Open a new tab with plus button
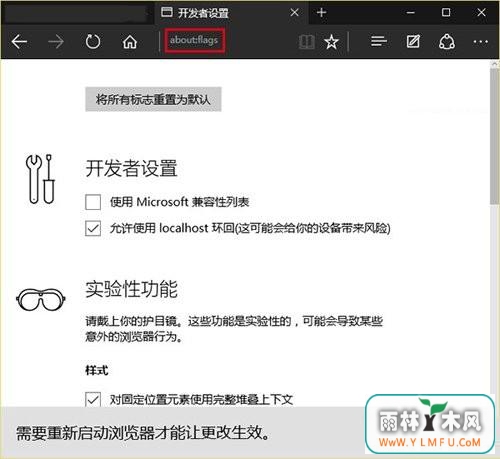500x459 pixels. pyautogui.click(x=321, y=13)
